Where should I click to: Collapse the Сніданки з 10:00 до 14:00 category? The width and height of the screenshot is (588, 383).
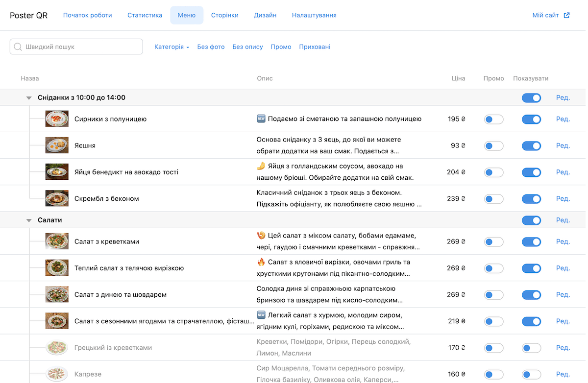(29, 98)
